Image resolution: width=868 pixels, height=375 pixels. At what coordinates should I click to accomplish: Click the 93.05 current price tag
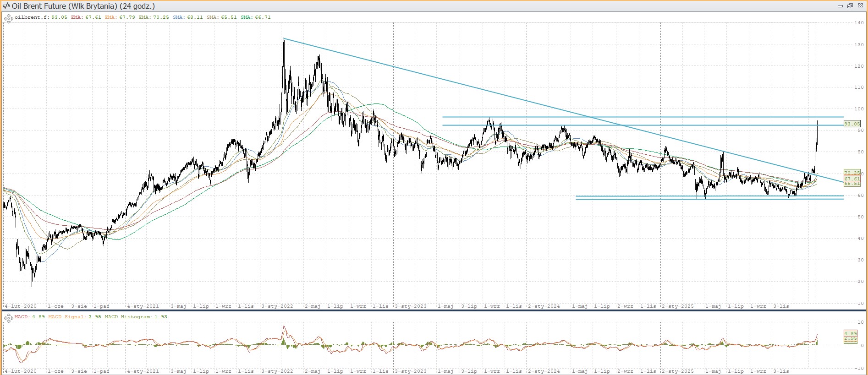point(852,124)
